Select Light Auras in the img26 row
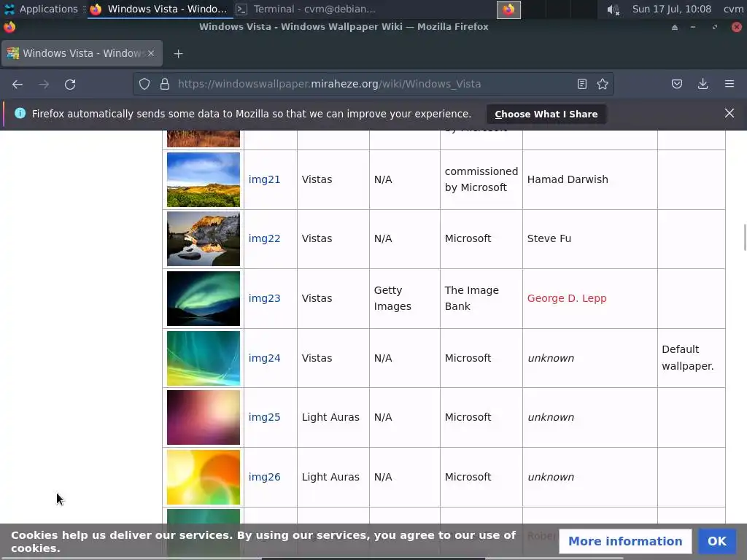Image resolution: width=747 pixels, height=560 pixels. 330,477
